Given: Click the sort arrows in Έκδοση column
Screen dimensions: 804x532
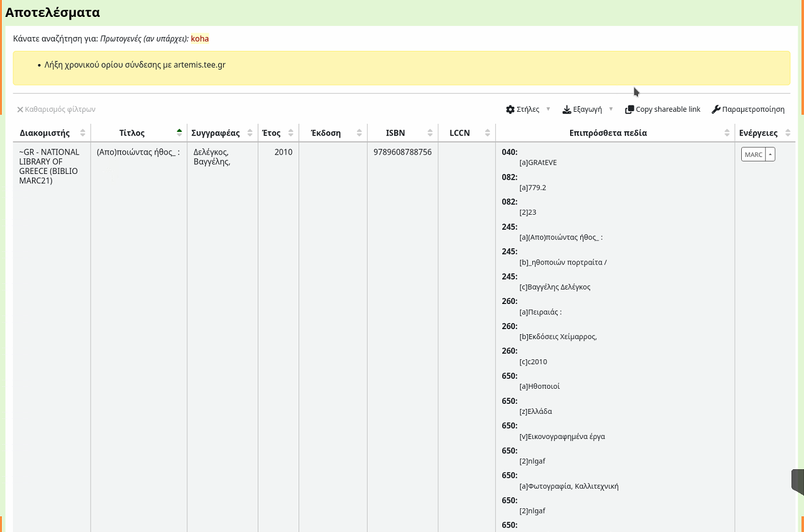Looking at the screenshot, I should pos(359,133).
